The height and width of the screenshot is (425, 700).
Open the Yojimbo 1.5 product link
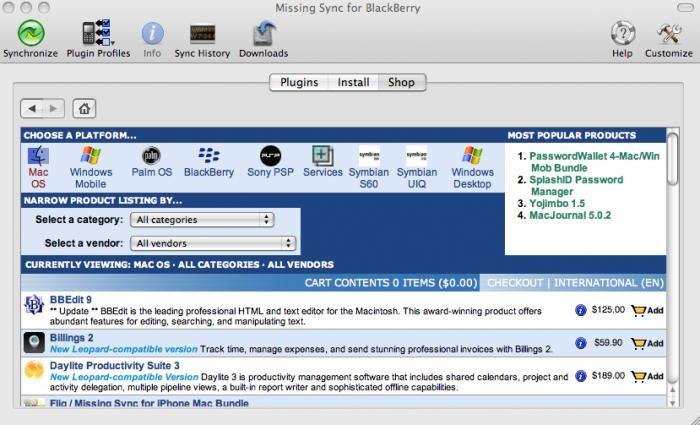click(x=557, y=204)
